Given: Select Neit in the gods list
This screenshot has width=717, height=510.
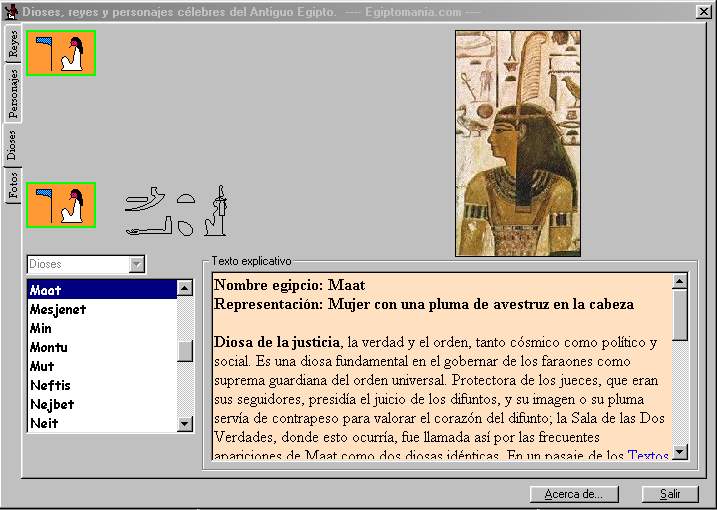Looking at the screenshot, I should pyautogui.click(x=102, y=423).
